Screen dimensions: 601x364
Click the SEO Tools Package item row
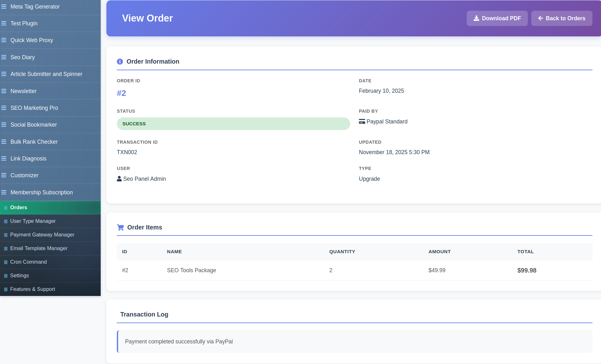[191, 270]
